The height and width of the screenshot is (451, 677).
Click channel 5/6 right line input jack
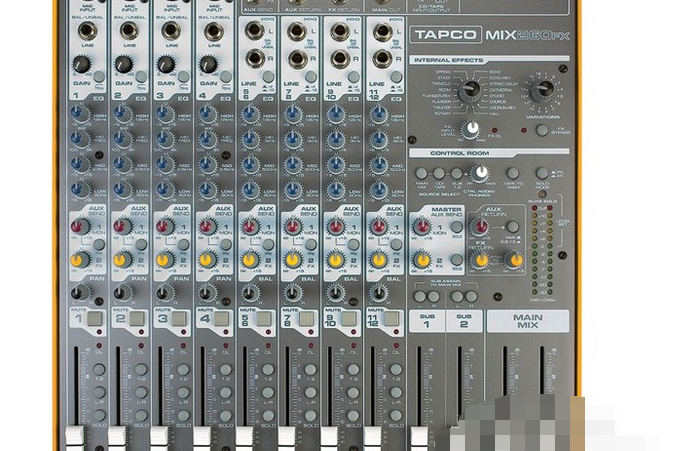tap(254, 58)
